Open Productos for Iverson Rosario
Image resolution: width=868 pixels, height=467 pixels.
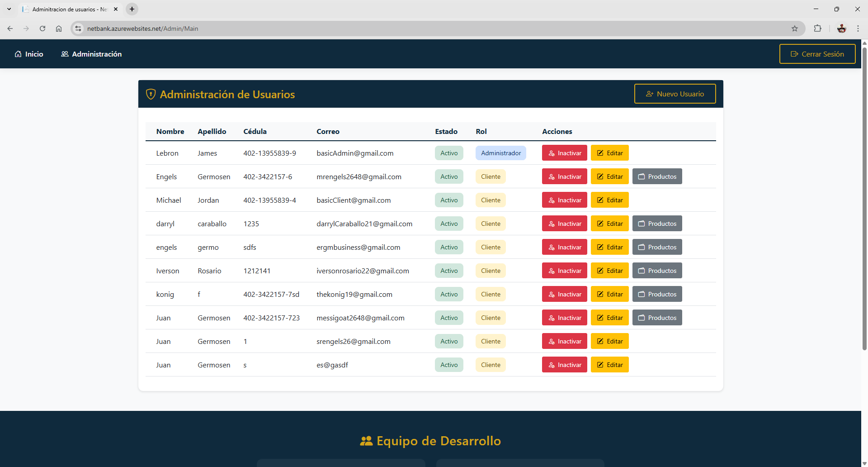click(x=657, y=271)
